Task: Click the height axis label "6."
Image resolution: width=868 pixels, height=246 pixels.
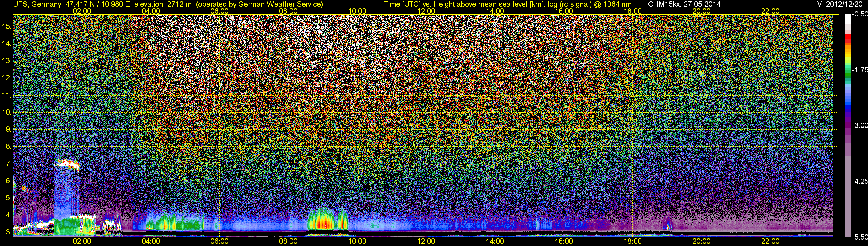Action: (8, 181)
